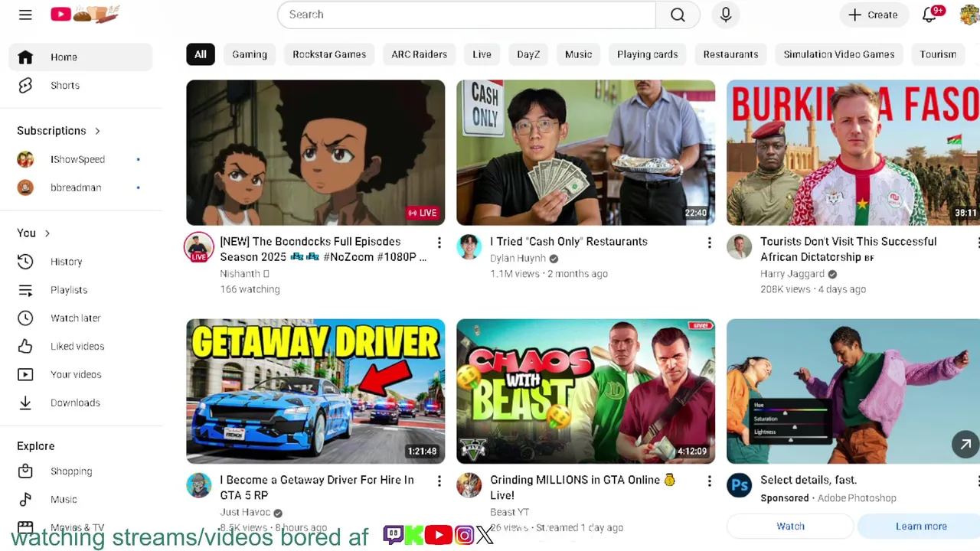Select the Music filter chip
This screenshot has height=551, width=980.
coord(579,54)
